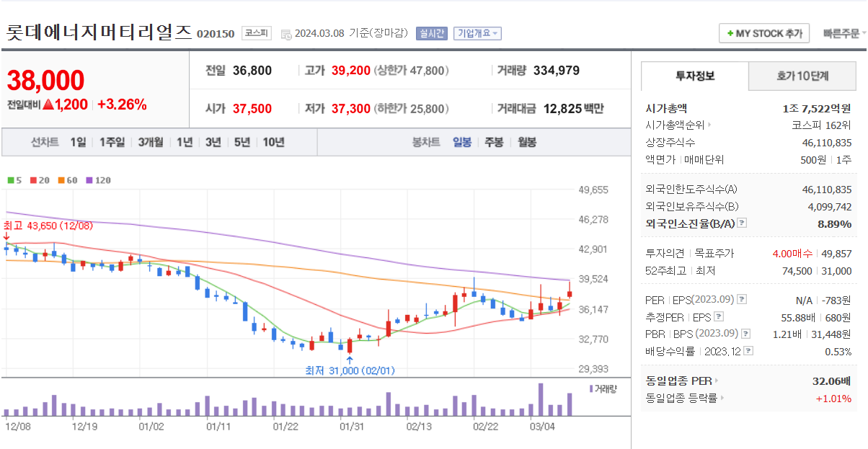Click the green 5-day moving average legend
This screenshot has width=868, height=449.
coord(15,180)
